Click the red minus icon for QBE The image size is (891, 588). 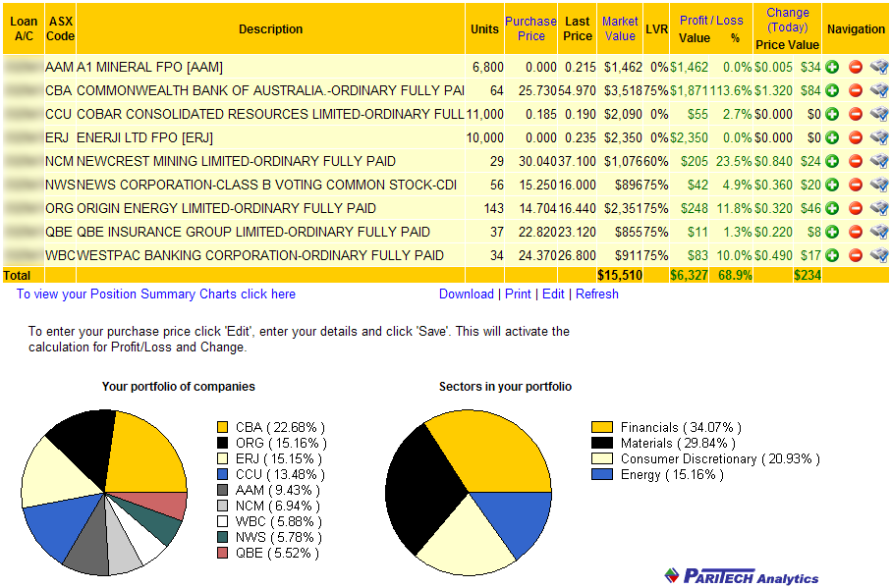click(856, 232)
